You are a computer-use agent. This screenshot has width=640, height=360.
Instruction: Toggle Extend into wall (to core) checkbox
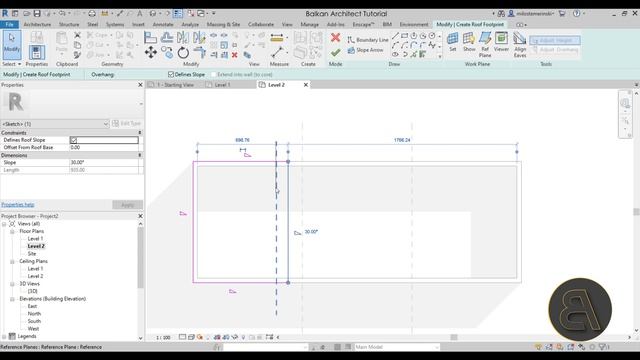(x=213, y=74)
